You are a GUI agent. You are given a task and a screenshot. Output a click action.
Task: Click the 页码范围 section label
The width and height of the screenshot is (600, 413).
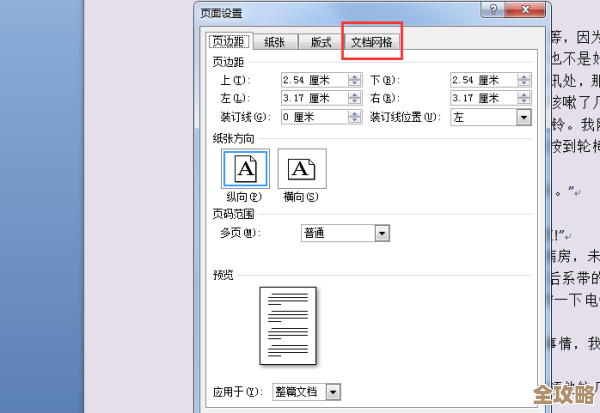pos(233,214)
